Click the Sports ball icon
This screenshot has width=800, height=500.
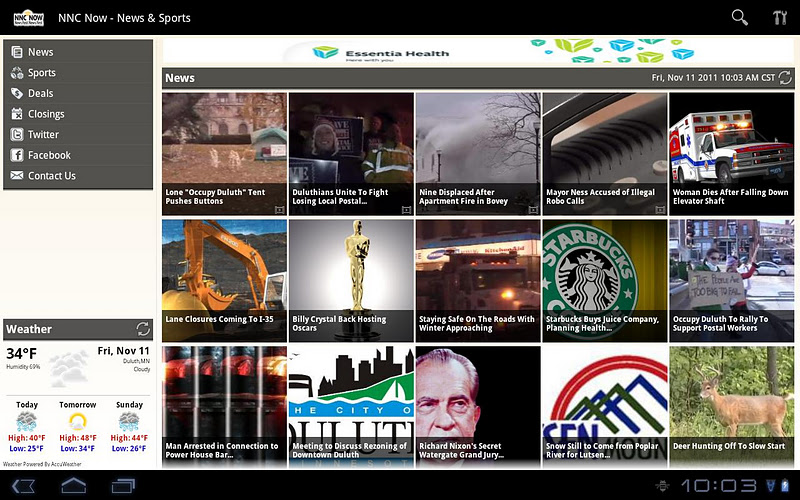coord(17,72)
